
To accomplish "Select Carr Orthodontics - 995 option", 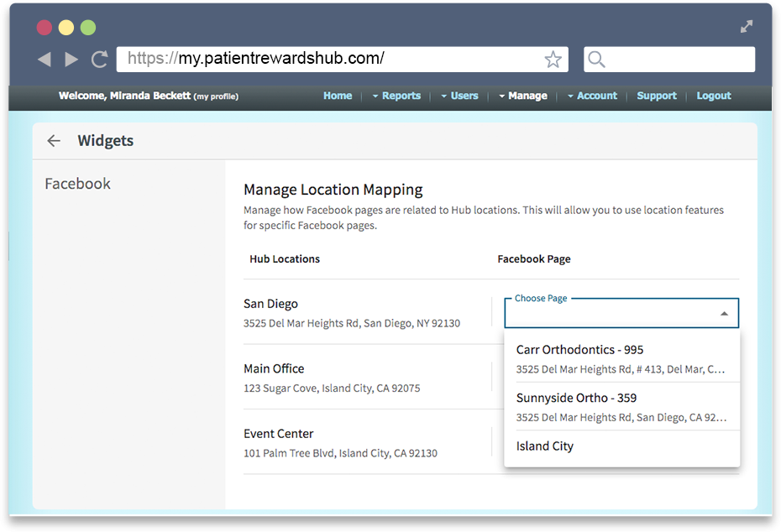I will [x=622, y=358].
